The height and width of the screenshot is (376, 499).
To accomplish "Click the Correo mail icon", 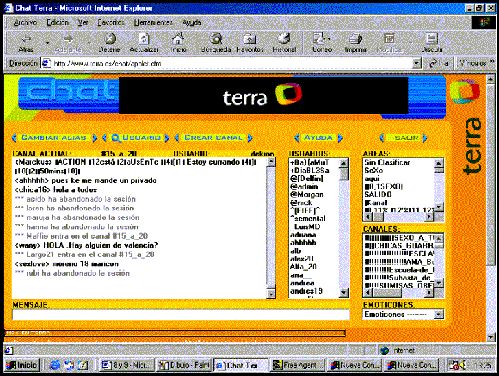I will pyautogui.click(x=321, y=39).
